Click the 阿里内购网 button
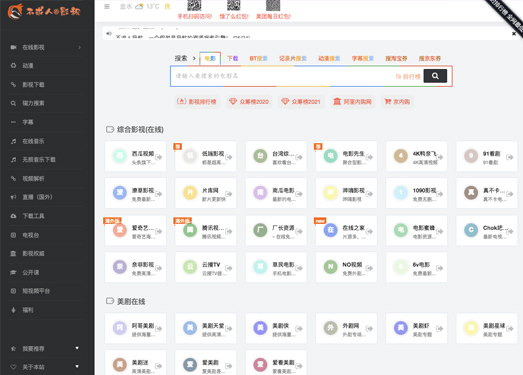 (x=353, y=101)
